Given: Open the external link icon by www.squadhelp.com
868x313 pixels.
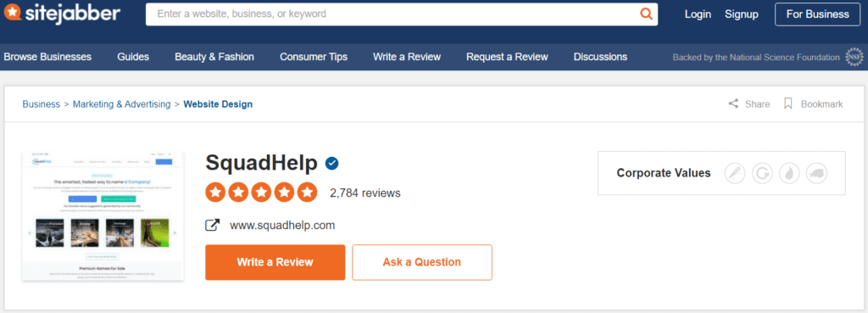Looking at the screenshot, I should [213, 226].
